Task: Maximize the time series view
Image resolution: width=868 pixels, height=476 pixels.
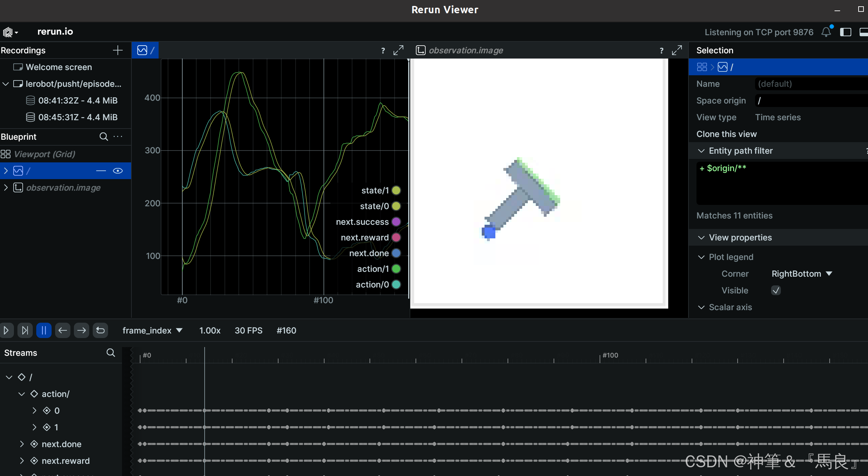Action: pyautogui.click(x=398, y=50)
